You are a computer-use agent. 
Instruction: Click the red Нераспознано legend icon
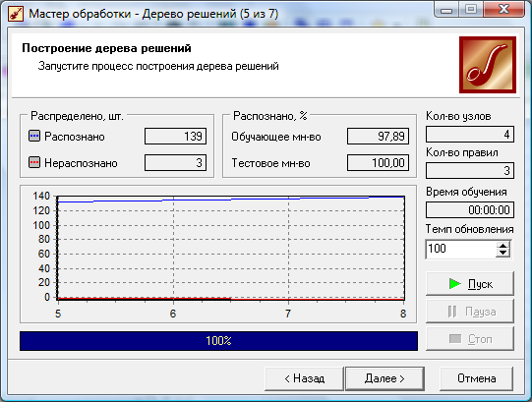point(34,162)
